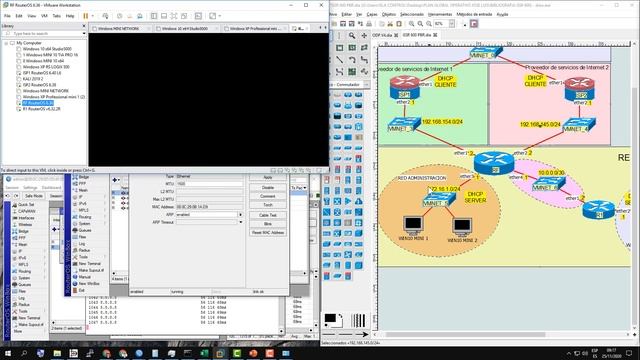640x360 pixels.
Task: Open the VMware Tabs menu
Action: (56, 16)
